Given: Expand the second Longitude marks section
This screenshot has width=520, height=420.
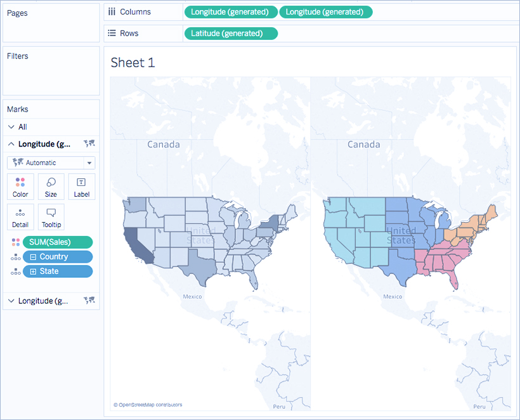Looking at the screenshot, I should coord(11,301).
